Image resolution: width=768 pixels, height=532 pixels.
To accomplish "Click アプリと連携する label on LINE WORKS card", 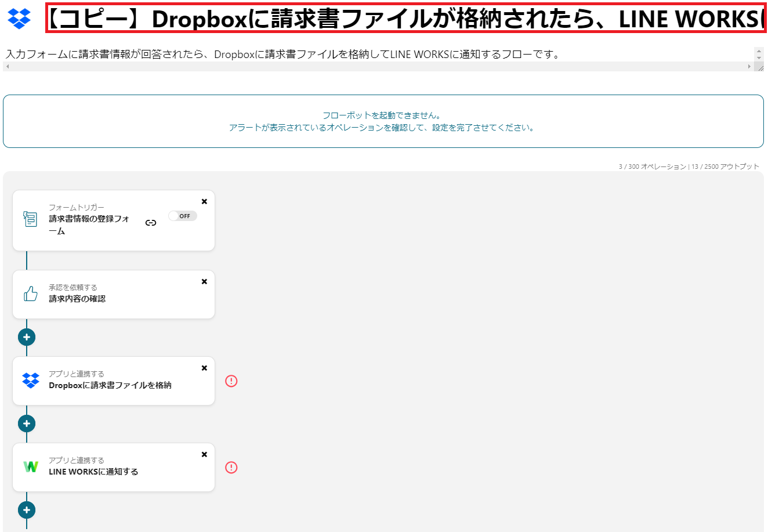I will coord(77,461).
